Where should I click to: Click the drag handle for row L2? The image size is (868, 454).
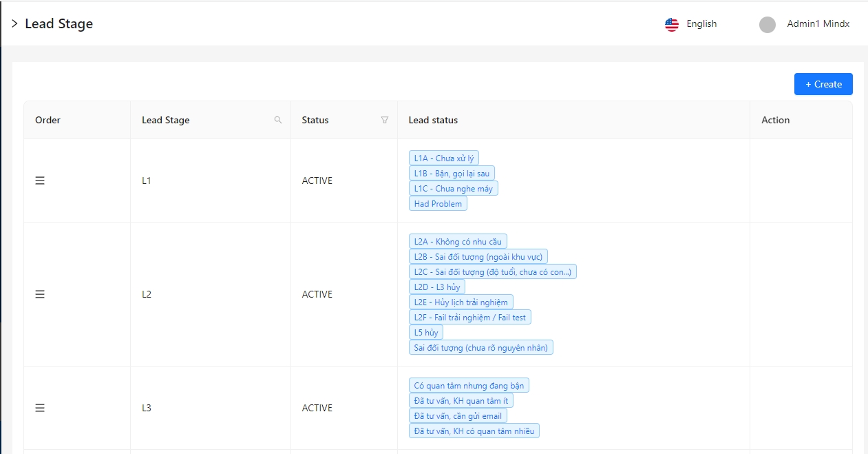tap(40, 294)
